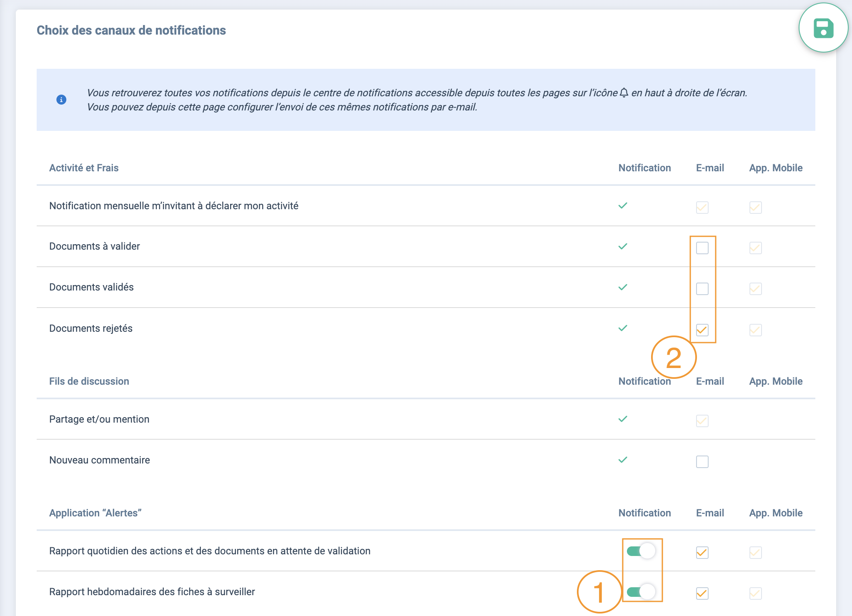
Task: Click the blue info icon in banner
Action: (x=61, y=100)
